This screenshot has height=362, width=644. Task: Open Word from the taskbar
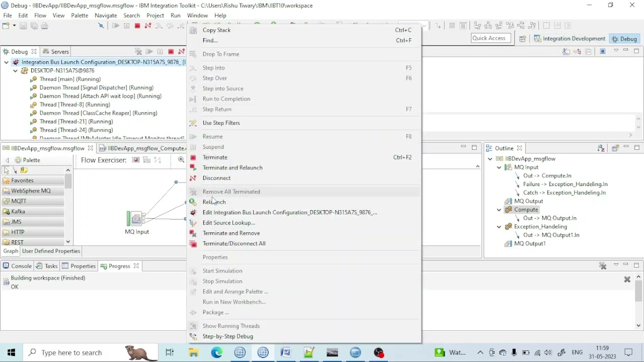point(286,352)
